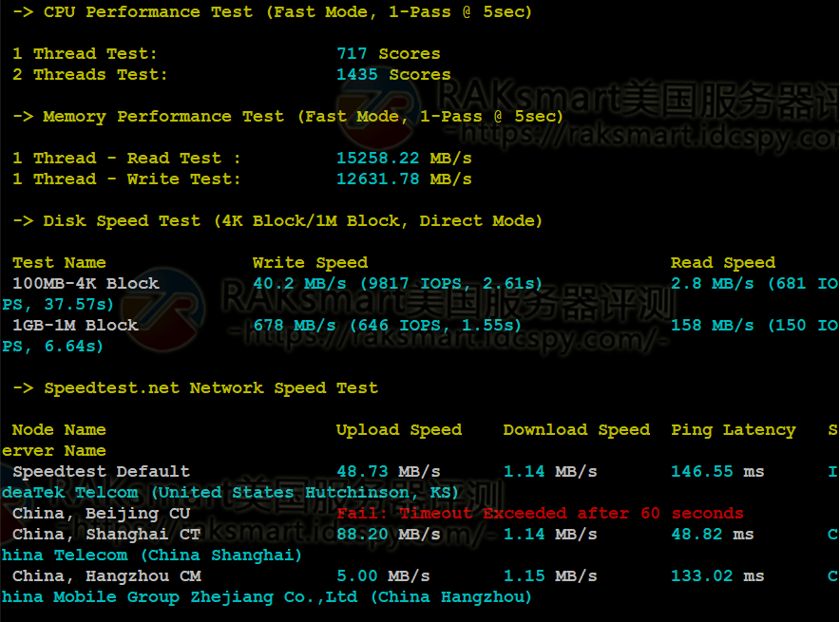Viewport: 840px width, 622px height.
Task: Click the 1435 Scores result
Action: click(x=393, y=74)
